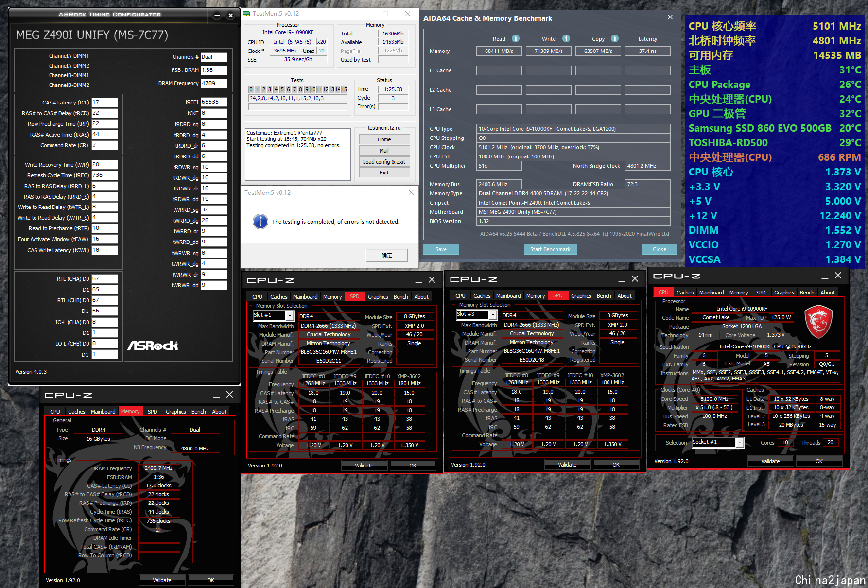Click the Write Recovery Time (tWR) field
The image size is (868, 588).
[104, 165]
